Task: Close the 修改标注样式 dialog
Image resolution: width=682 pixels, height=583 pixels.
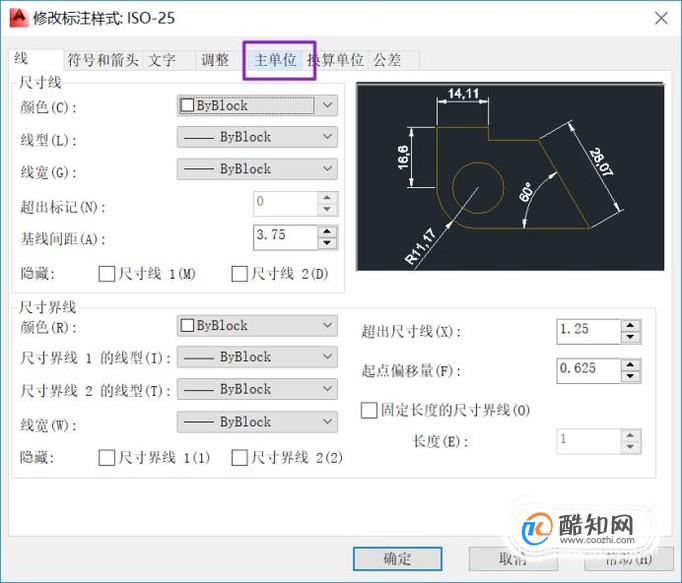Action: click(662, 18)
